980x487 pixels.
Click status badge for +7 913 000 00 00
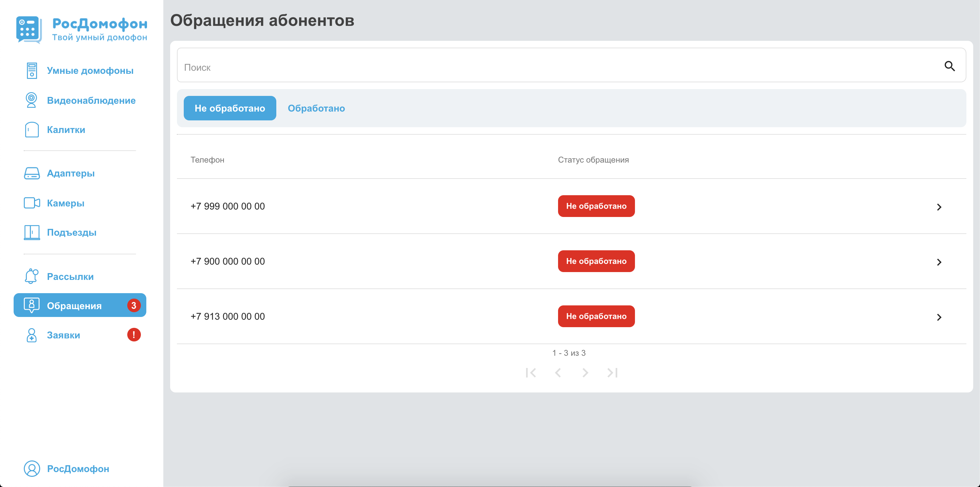click(x=596, y=316)
